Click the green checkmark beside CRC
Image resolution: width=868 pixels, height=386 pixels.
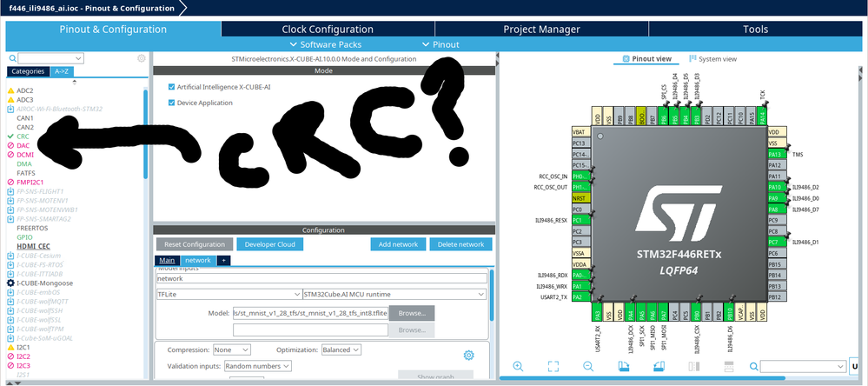coord(10,136)
